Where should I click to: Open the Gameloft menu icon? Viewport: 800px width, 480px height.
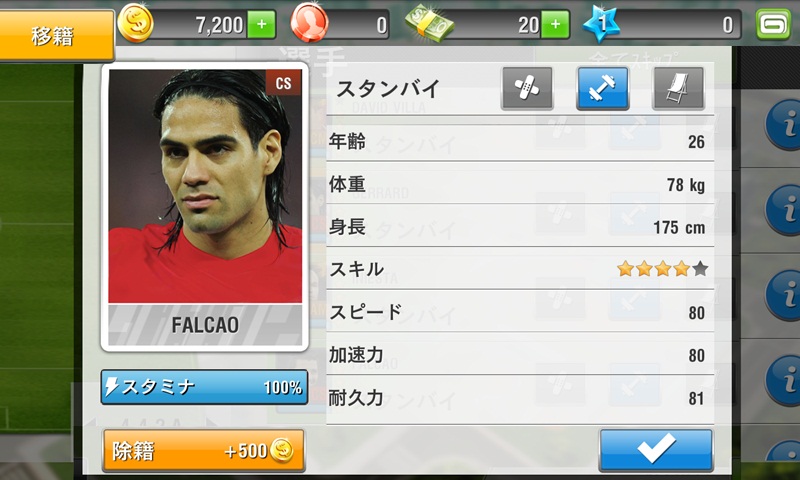tap(773, 24)
